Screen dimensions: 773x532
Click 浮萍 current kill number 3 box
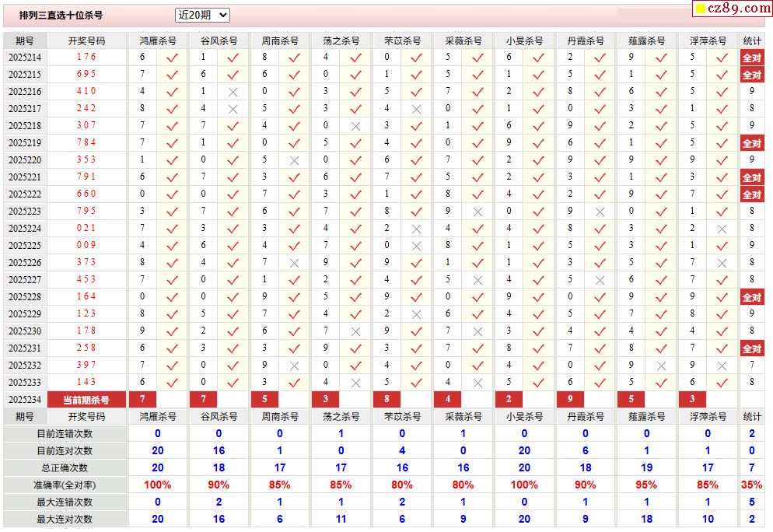(693, 399)
